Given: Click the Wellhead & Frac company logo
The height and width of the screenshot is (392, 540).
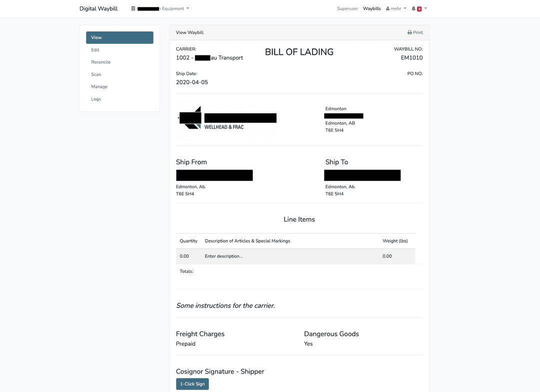Looking at the screenshot, I should tap(226, 120).
